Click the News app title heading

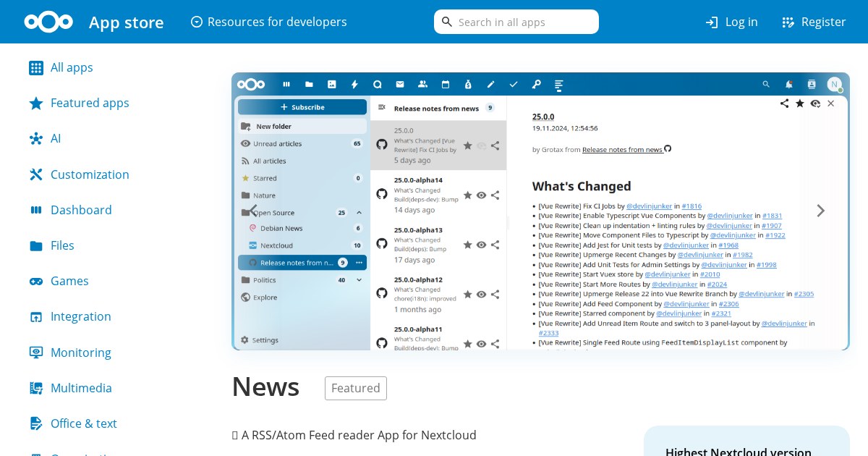[x=265, y=387]
